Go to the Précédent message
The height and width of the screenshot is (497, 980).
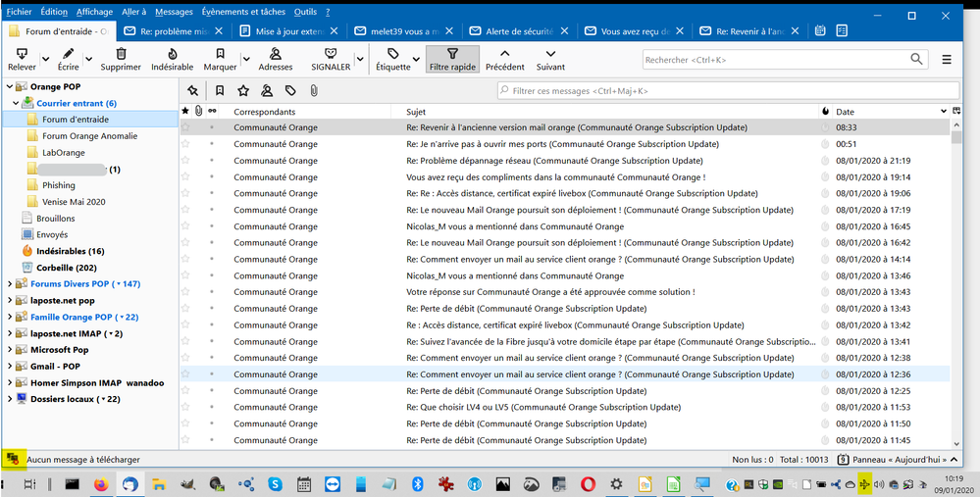click(504, 55)
